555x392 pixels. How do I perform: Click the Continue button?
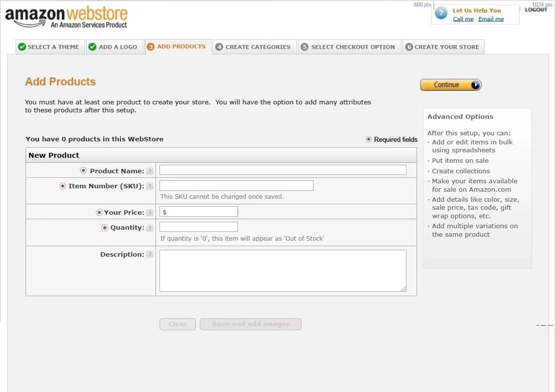tap(450, 85)
